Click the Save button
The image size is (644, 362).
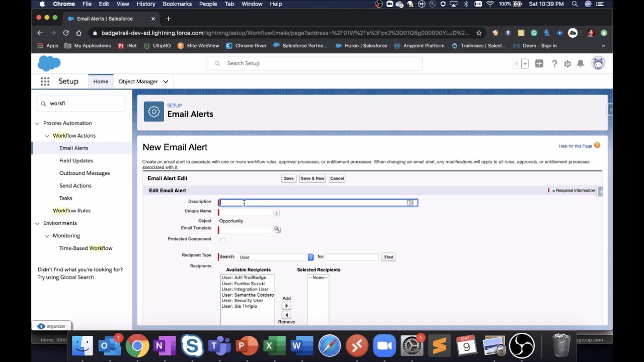click(288, 178)
